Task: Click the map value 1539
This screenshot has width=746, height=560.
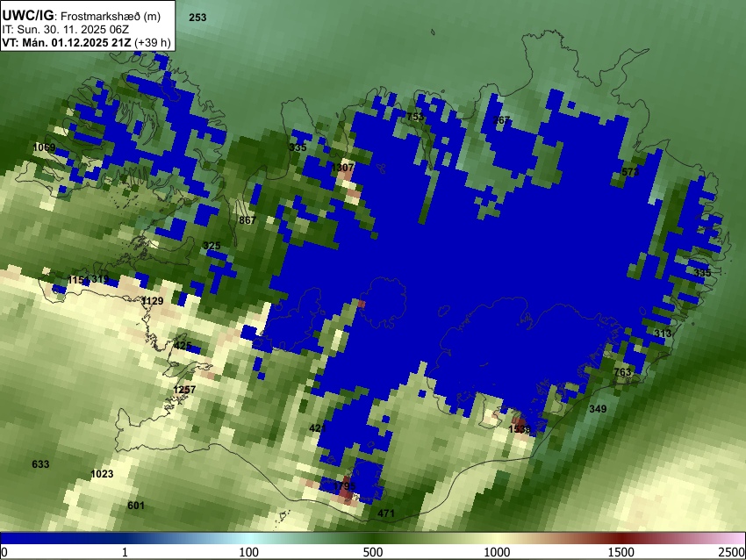Action: click(520, 429)
